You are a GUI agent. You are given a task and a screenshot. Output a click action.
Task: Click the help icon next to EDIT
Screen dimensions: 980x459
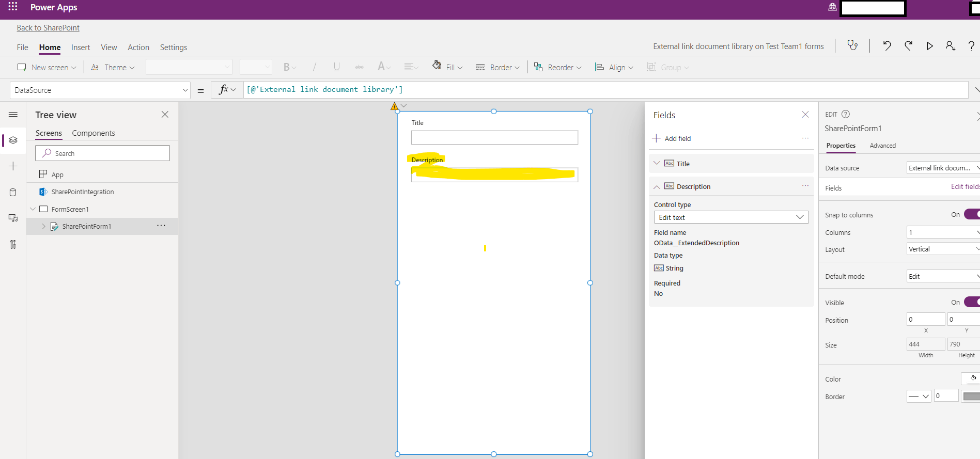click(846, 114)
